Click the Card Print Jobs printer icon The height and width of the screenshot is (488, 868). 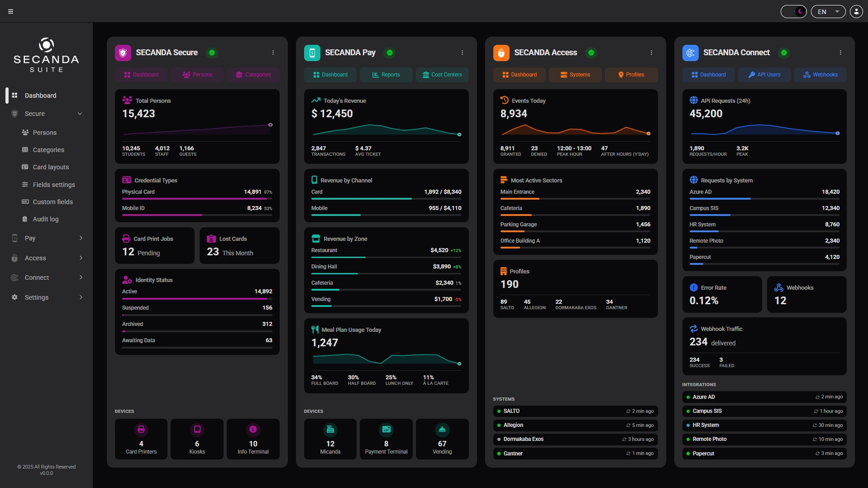tap(126, 239)
